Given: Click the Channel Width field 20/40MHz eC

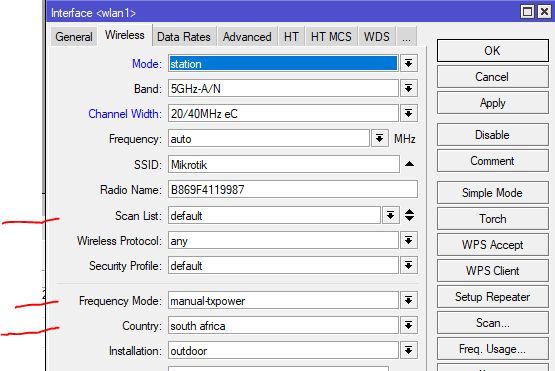Looking at the screenshot, I should 283,114.
